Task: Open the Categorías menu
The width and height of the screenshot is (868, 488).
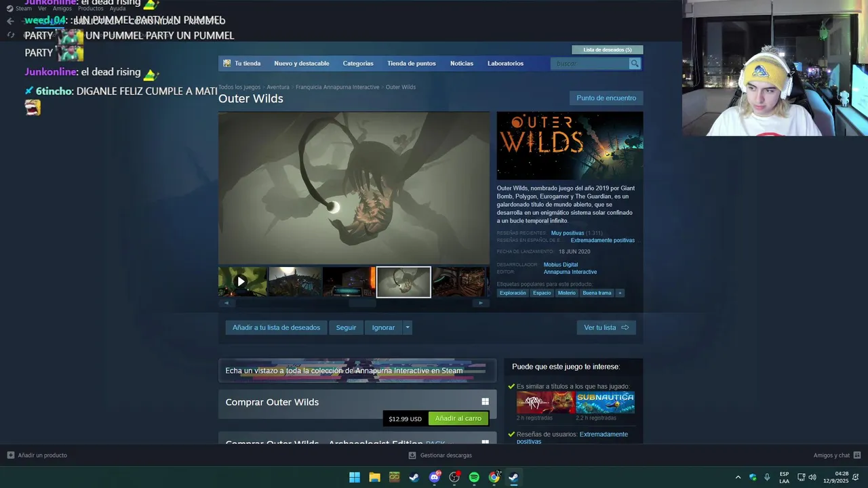Action: [358, 63]
